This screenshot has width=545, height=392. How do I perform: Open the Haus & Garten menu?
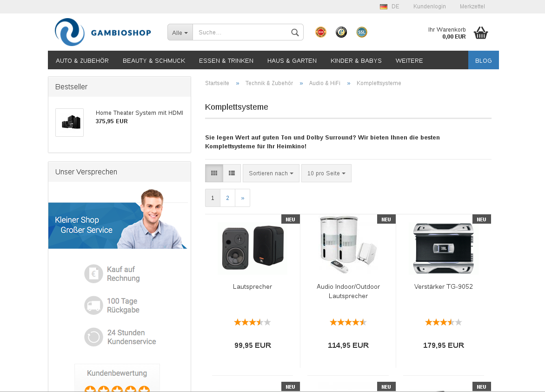point(292,60)
